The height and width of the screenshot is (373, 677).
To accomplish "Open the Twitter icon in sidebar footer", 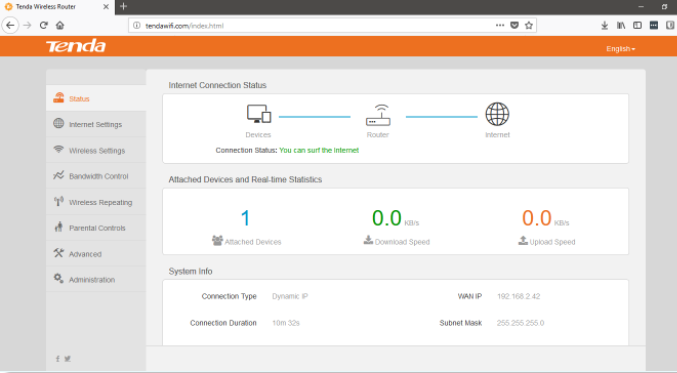I will 68,359.
